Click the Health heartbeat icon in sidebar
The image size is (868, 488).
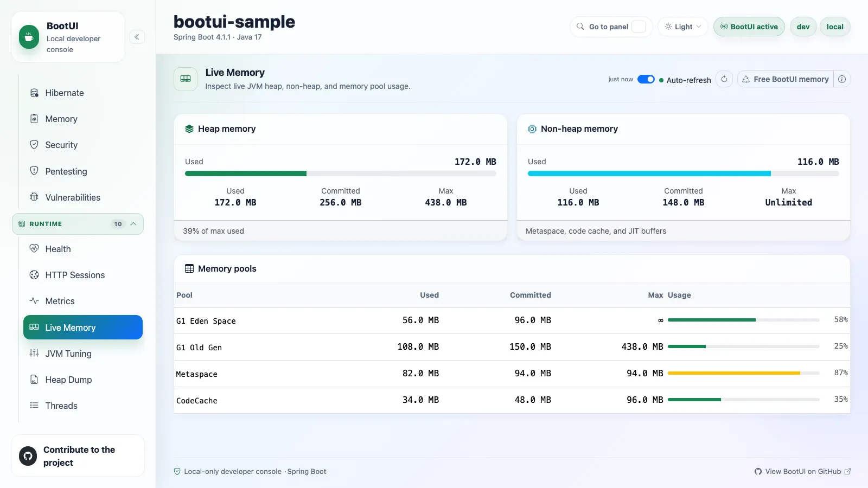coord(34,249)
